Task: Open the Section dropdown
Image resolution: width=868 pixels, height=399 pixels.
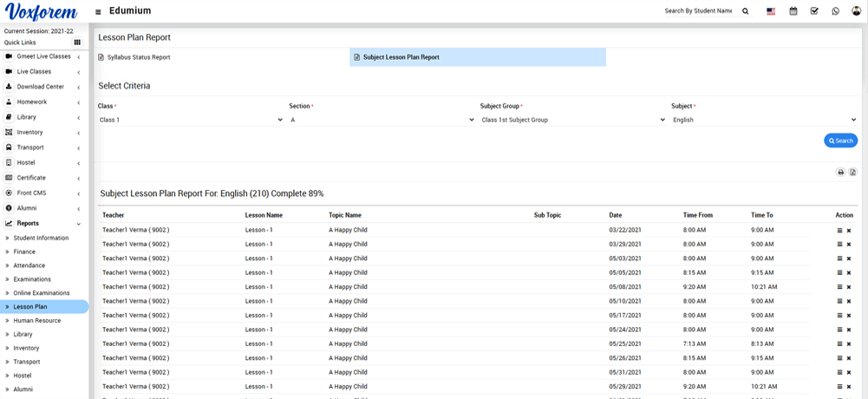Action: point(382,120)
